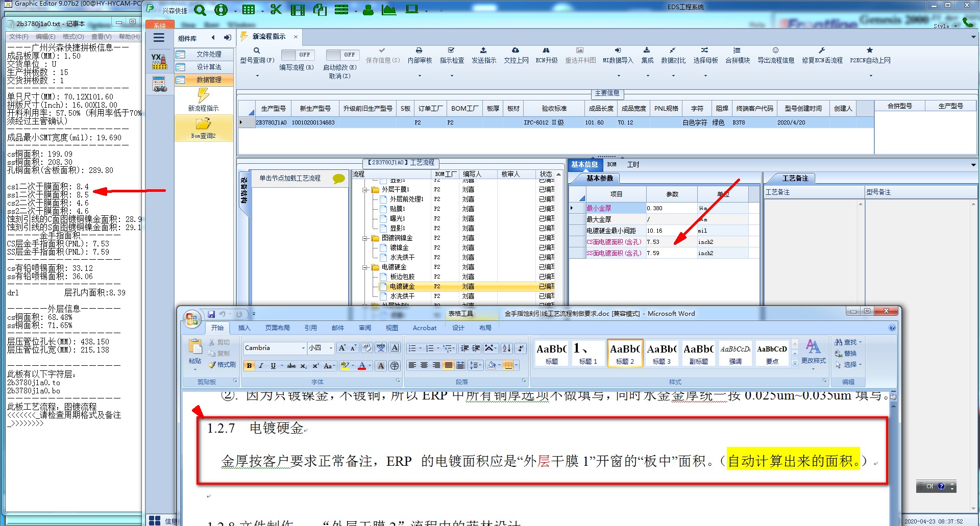980x526 pixels.
Task: Open the dropdown arrow under 型号查询(F)
Action: 257,76
